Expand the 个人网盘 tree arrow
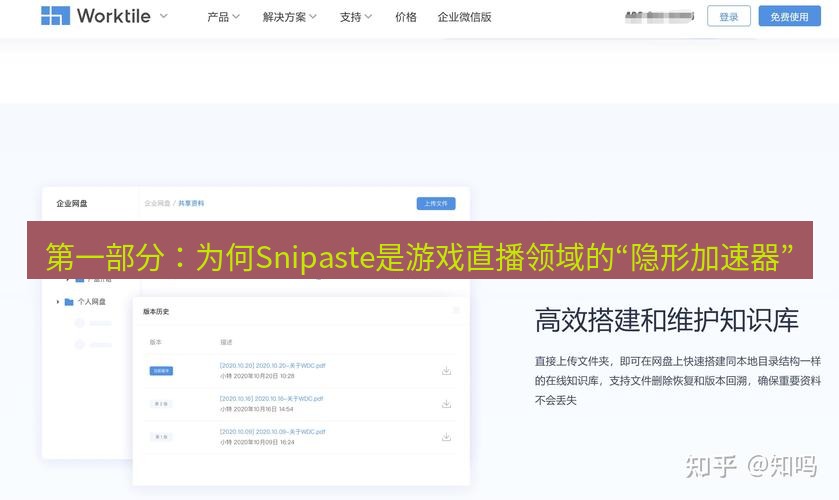 [58, 302]
